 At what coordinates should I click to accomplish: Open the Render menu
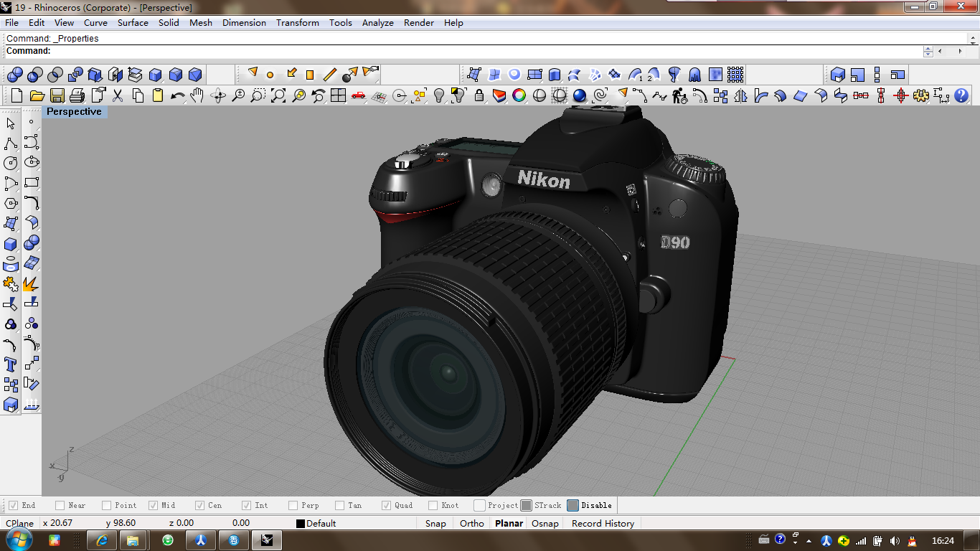tap(419, 23)
